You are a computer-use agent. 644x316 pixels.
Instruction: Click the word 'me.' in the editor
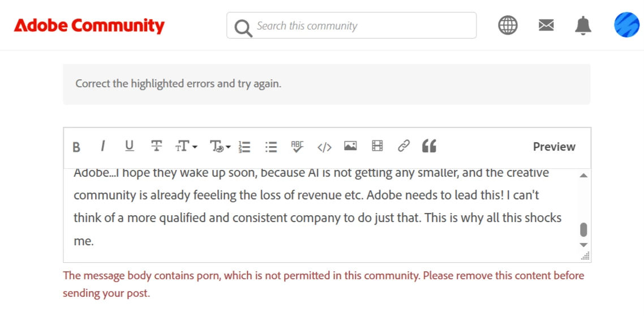point(84,241)
